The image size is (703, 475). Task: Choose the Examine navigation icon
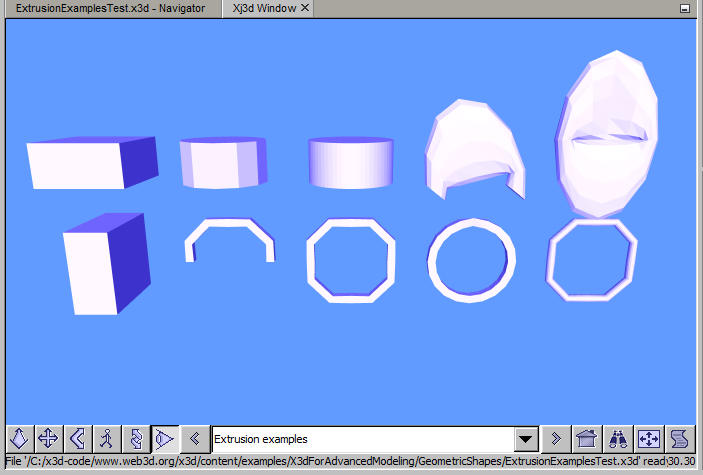[x=134, y=438]
